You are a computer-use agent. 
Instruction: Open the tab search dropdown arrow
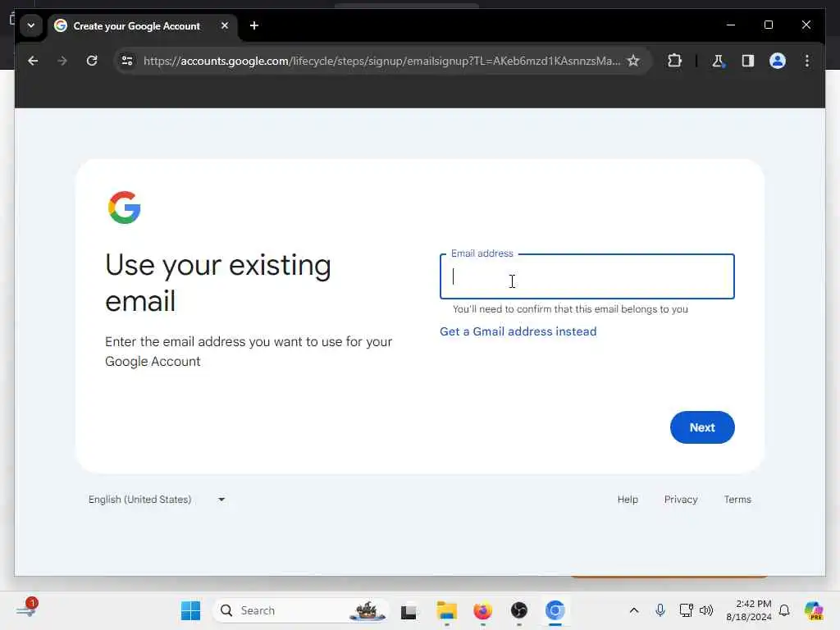[31, 25]
